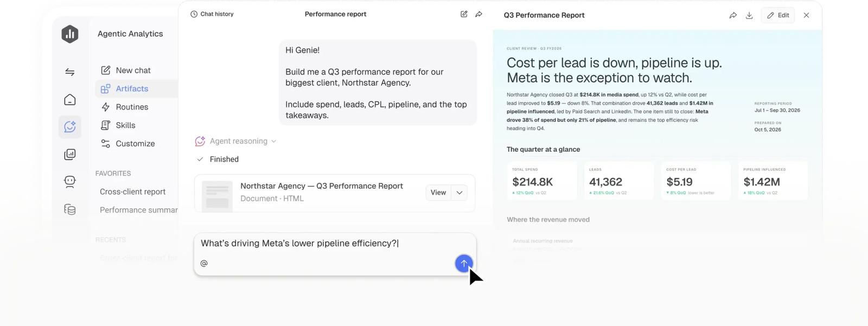Open the data sources database icon

[x=69, y=209]
